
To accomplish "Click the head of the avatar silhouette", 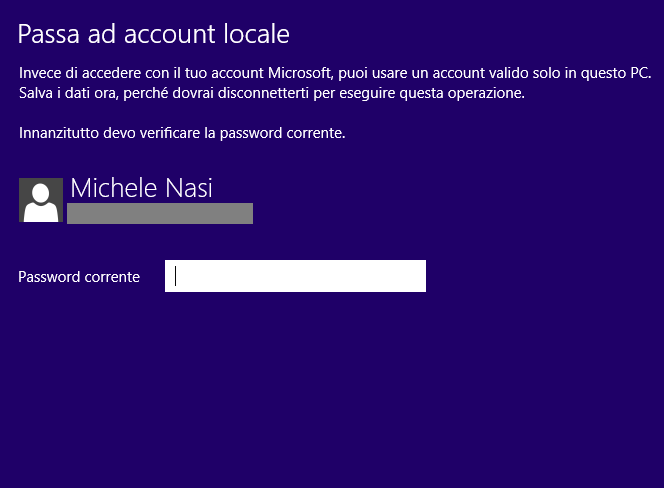I will coord(41,193).
